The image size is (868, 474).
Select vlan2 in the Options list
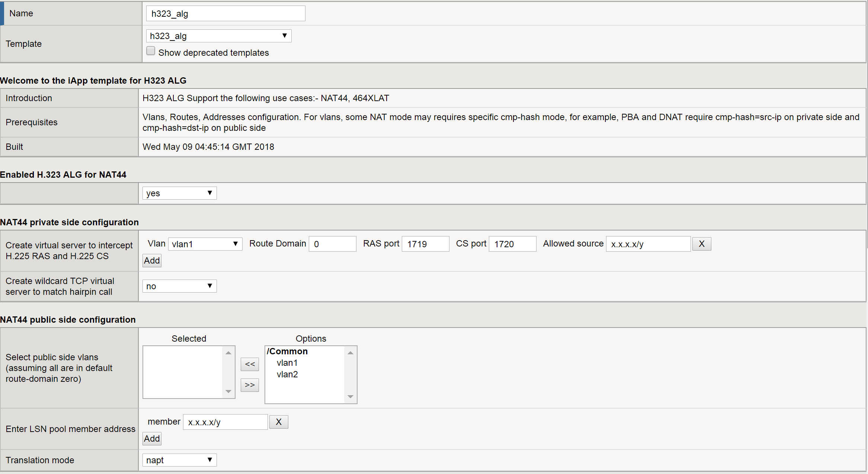pos(287,374)
